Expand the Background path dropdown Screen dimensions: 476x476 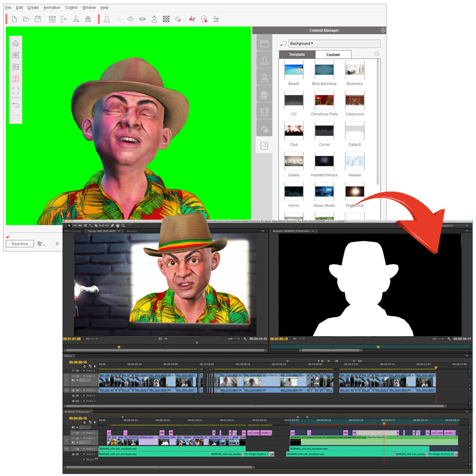point(312,43)
